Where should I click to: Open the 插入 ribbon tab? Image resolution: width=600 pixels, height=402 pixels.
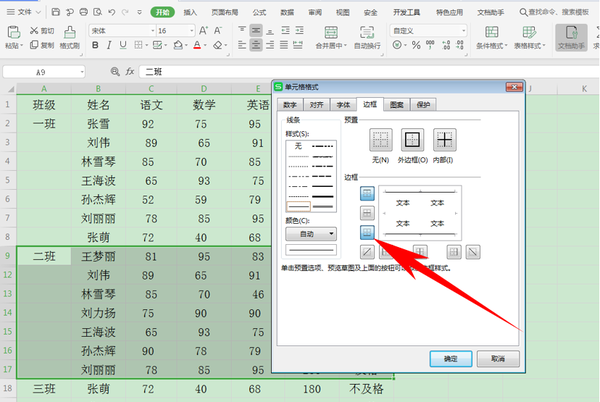click(x=190, y=11)
